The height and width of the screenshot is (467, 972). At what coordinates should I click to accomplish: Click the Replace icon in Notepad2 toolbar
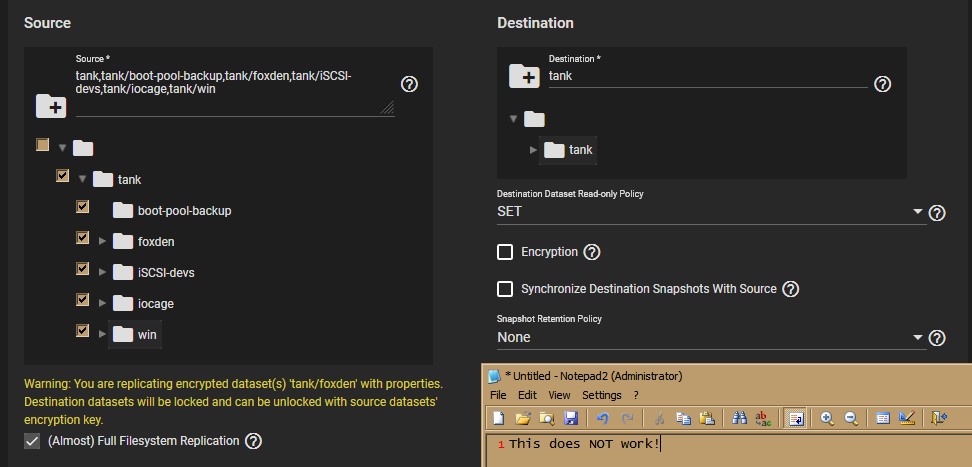coord(763,418)
